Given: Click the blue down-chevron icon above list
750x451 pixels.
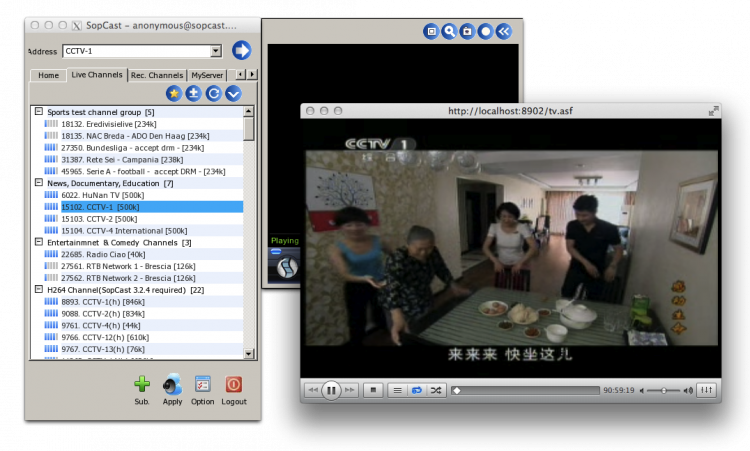Looking at the screenshot, I should coord(233,93).
